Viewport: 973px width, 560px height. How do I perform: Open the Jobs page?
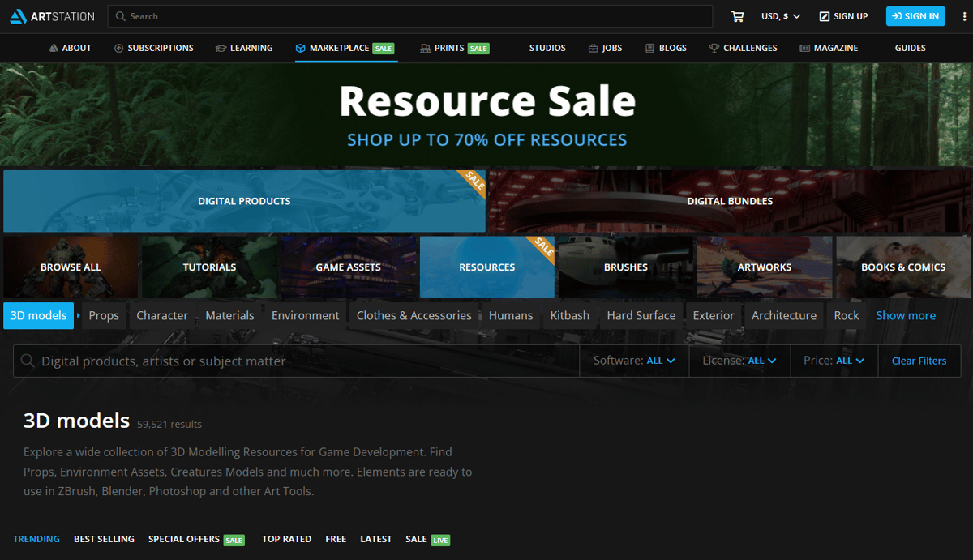click(x=606, y=49)
